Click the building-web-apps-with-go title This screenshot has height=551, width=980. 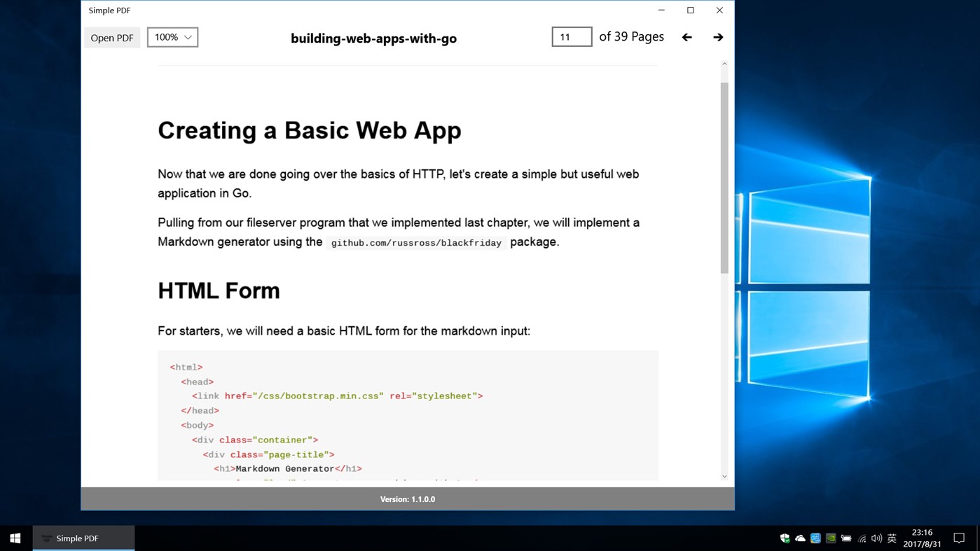pyautogui.click(x=373, y=38)
